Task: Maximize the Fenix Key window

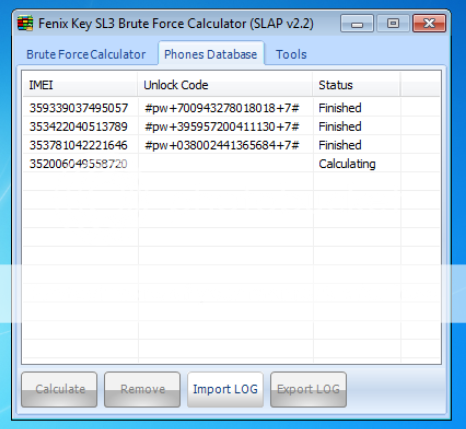Action: pos(393,24)
